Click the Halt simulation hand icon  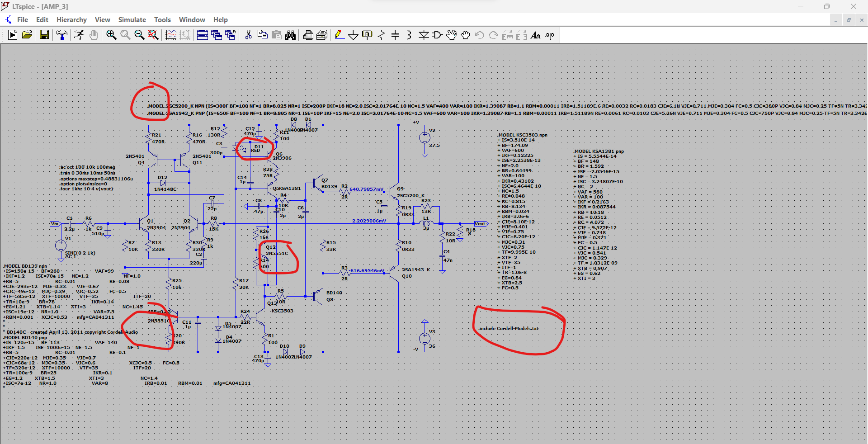pyautogui.click(x=93, y=35)
